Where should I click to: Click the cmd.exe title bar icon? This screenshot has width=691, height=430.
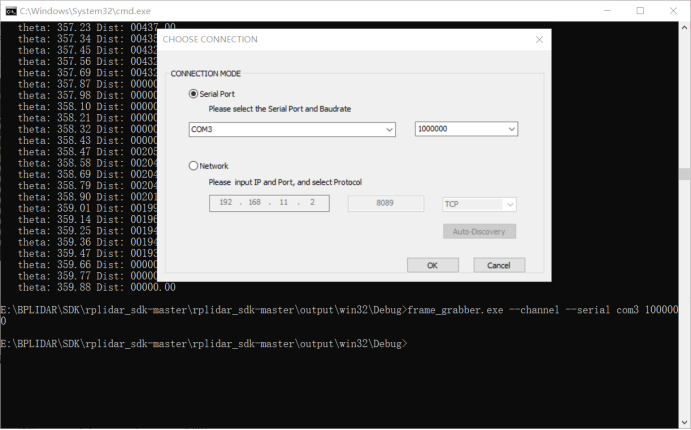[x=11, y=11]
